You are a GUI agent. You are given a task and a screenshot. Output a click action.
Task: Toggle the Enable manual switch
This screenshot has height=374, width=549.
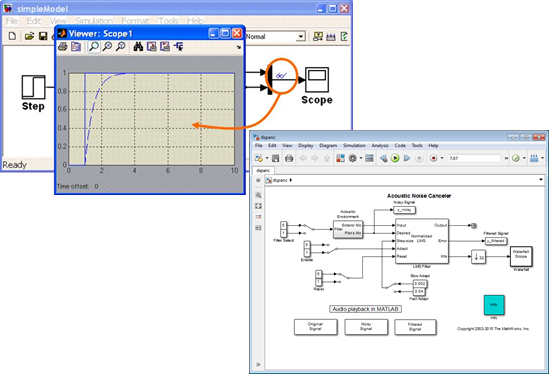[332, 249]
